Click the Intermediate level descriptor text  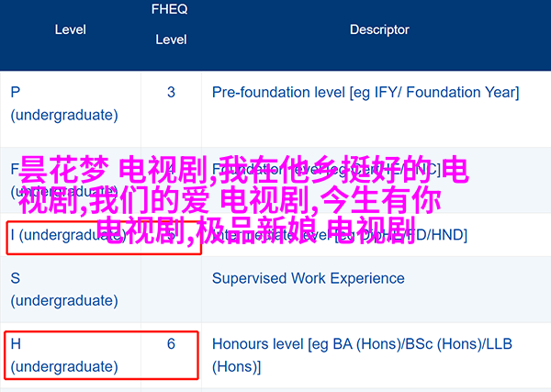[340, 235]
